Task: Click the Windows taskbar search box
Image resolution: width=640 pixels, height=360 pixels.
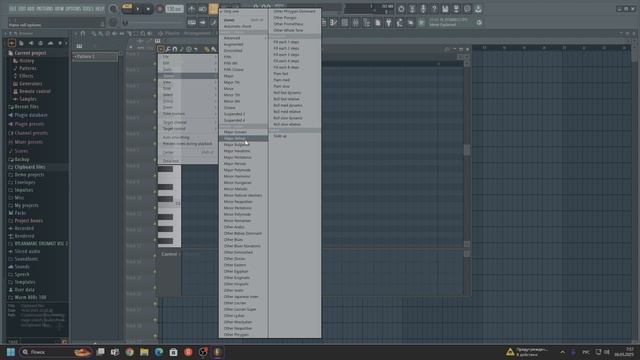Action: [x=56, y=352]
